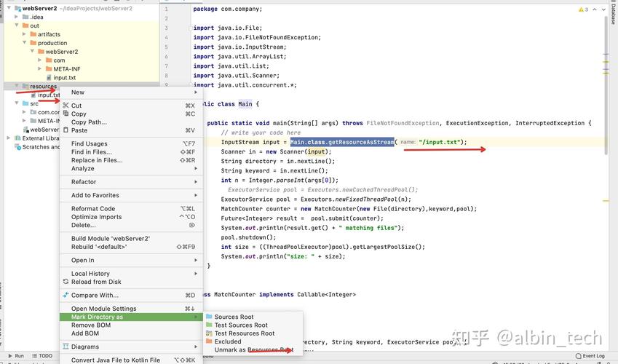Screen dimensions: 618x364
Task: Choose Find Usages from context menu
Action: (x=131, y=143)
